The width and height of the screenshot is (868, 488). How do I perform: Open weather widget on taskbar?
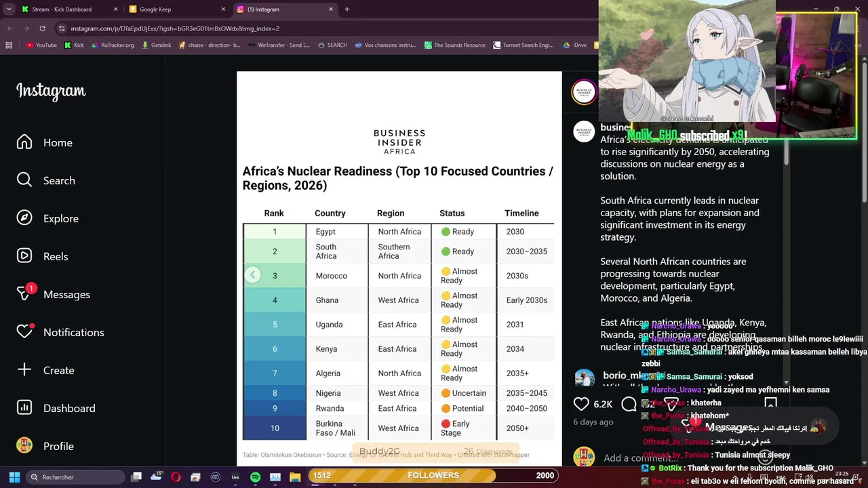click(156, 477)
